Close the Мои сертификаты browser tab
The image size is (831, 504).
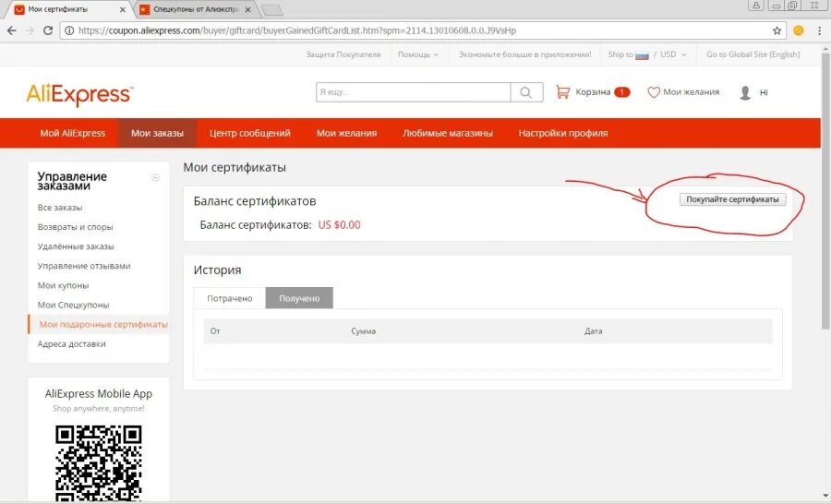(123, 9)
